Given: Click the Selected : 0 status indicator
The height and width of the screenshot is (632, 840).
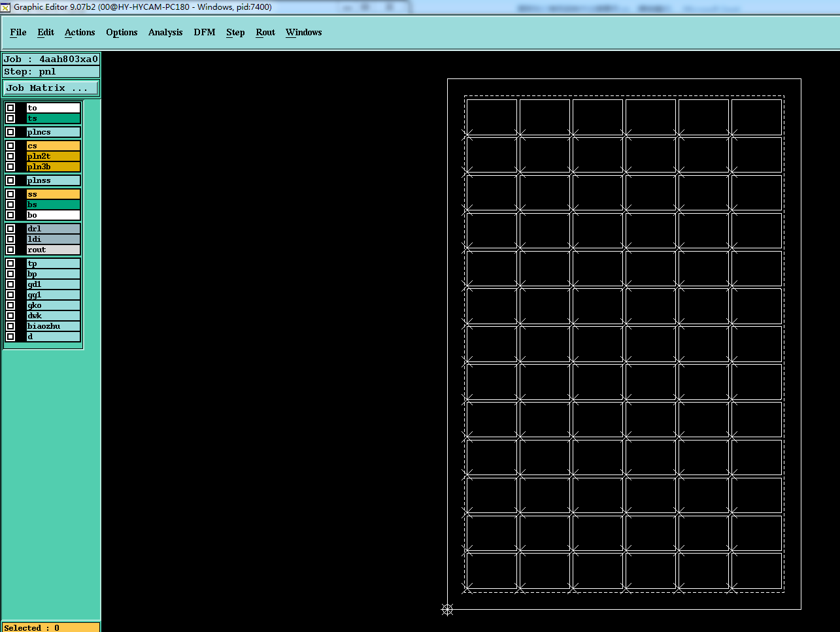Looking at the screenshot, I should pos(51,627).
